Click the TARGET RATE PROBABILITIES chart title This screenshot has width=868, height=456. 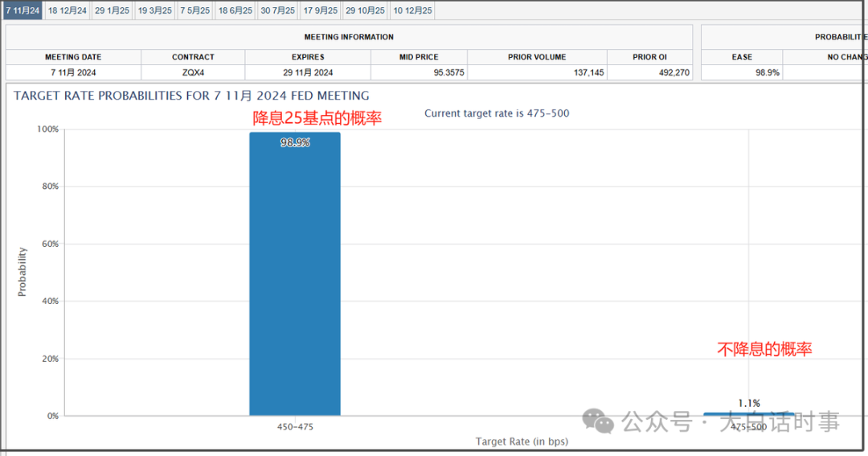point(191,96)
